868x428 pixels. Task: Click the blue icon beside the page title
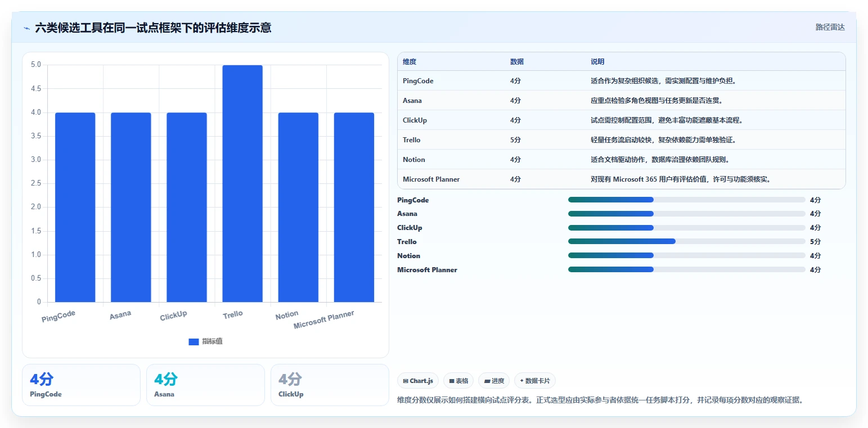(x=27, y=28)
